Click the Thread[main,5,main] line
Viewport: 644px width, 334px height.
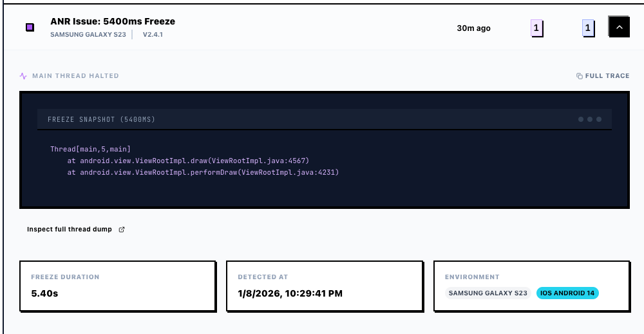pos(90,149)
